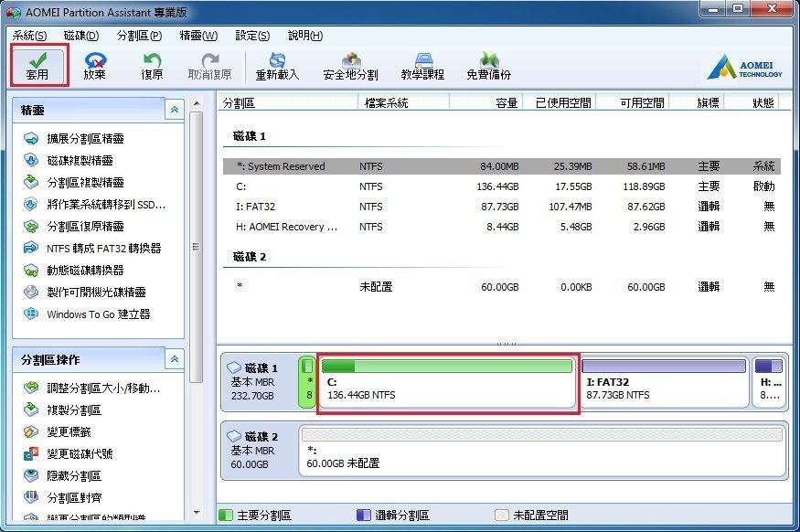Image resolution: width=800 pixels, height=532 pixels.
Task: Click the 未配置空間 legend swatch
Action: tap(502, 516)
